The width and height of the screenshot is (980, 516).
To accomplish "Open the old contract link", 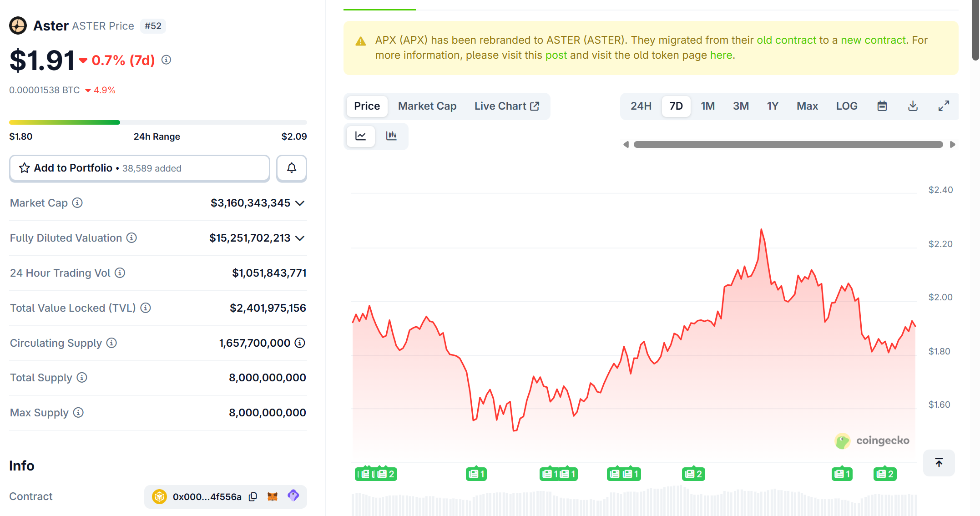I will coord(786,40).
